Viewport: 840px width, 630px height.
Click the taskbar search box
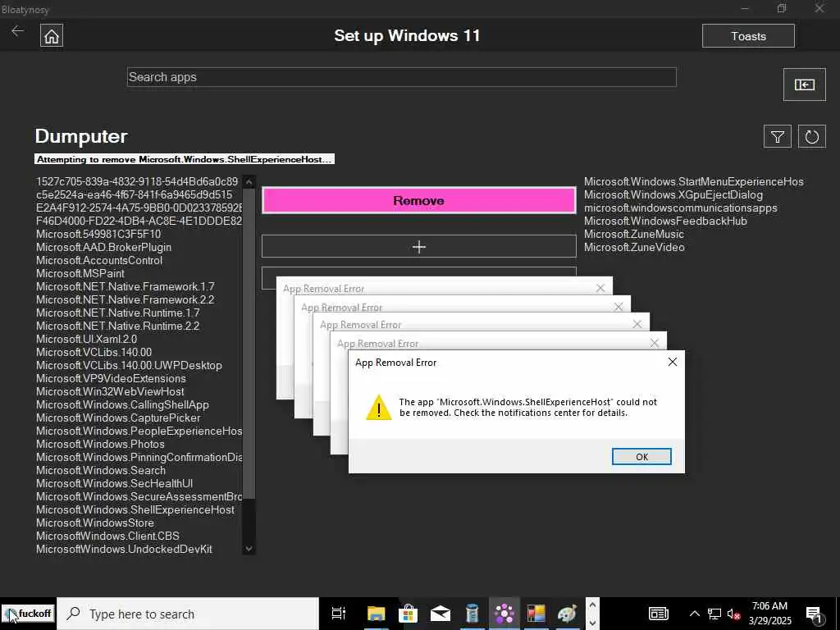tap(188, 614)
